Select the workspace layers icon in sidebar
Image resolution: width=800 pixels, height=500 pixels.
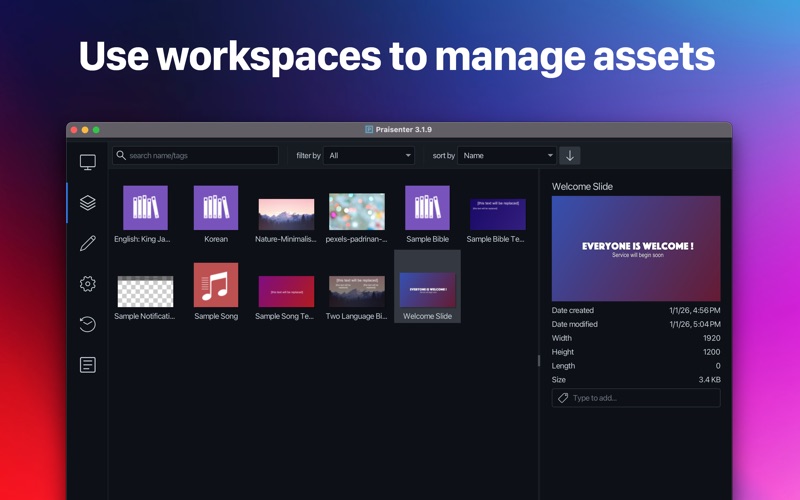pos(88,203)
